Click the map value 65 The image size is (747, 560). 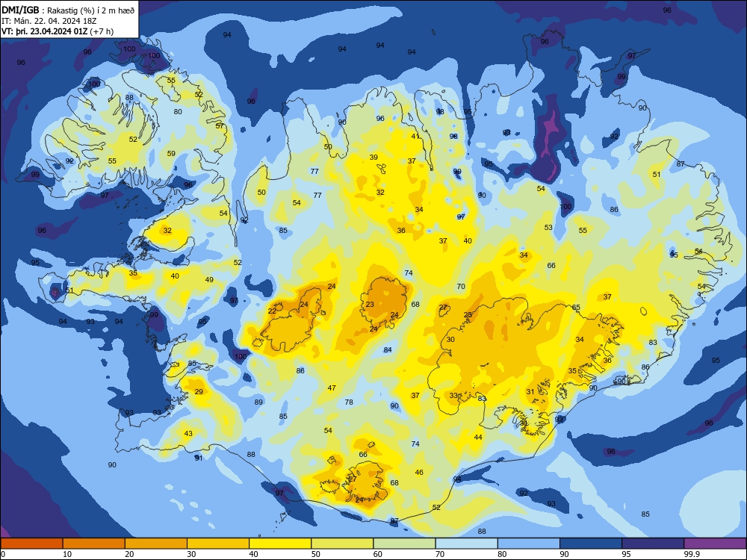pos(577,308)
